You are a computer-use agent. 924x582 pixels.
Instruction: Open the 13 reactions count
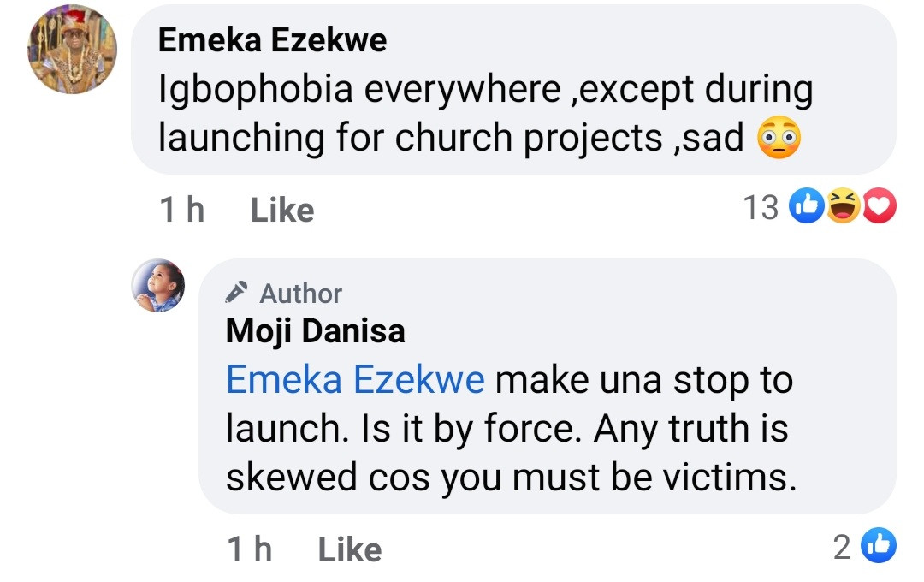pyautogui.click(x=761, y=207)
